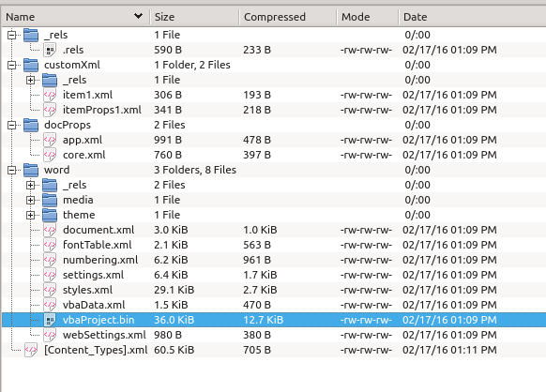546x392 pixels.
Task: Collapse the word folder node
Action: click(12, 170)
